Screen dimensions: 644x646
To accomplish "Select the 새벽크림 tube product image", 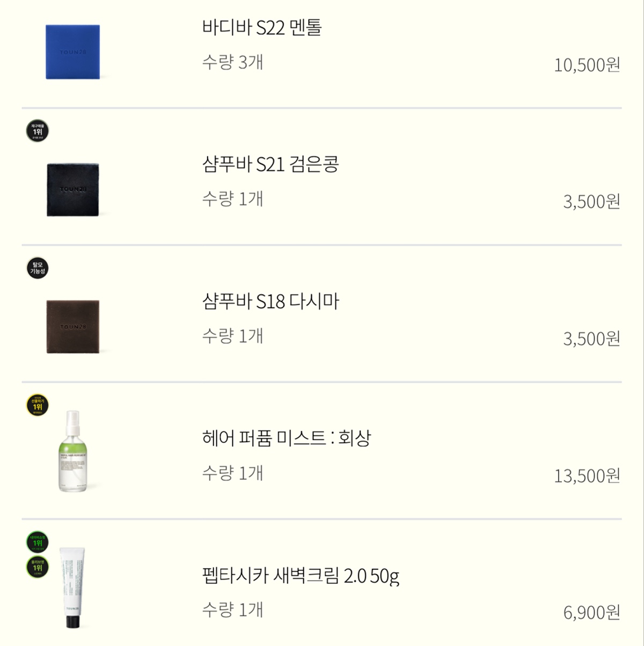I will click(x=72, y=588).
